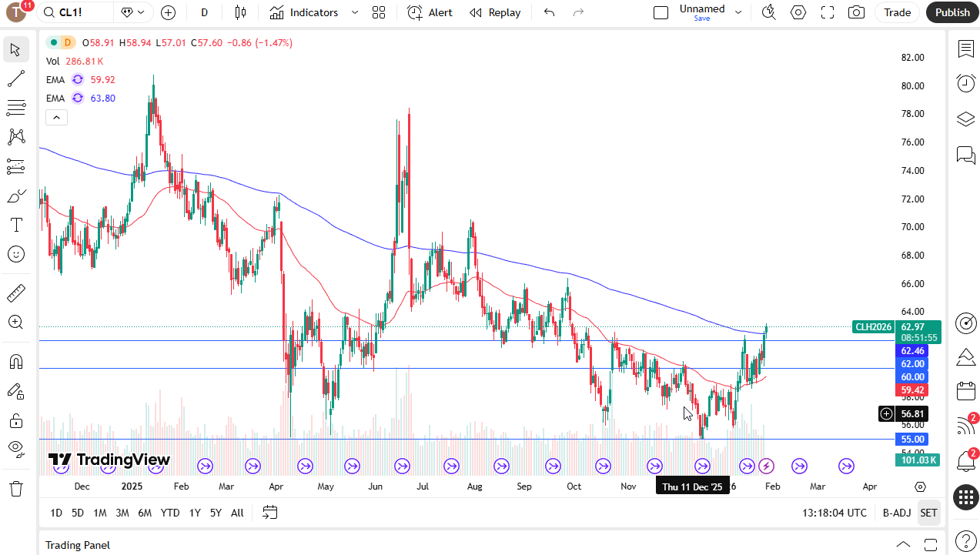
Task: Open the Help Center question icon
Action: [965, 540]
